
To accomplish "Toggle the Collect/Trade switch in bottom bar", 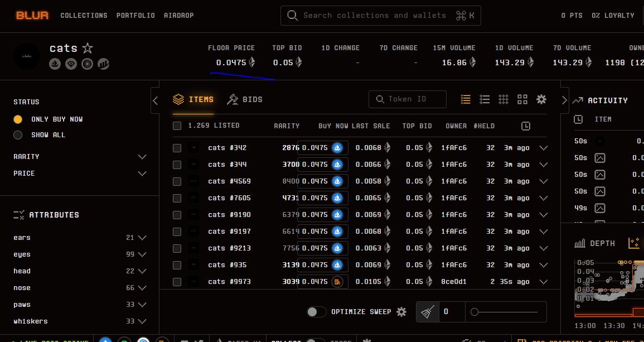I will (316, 341).
